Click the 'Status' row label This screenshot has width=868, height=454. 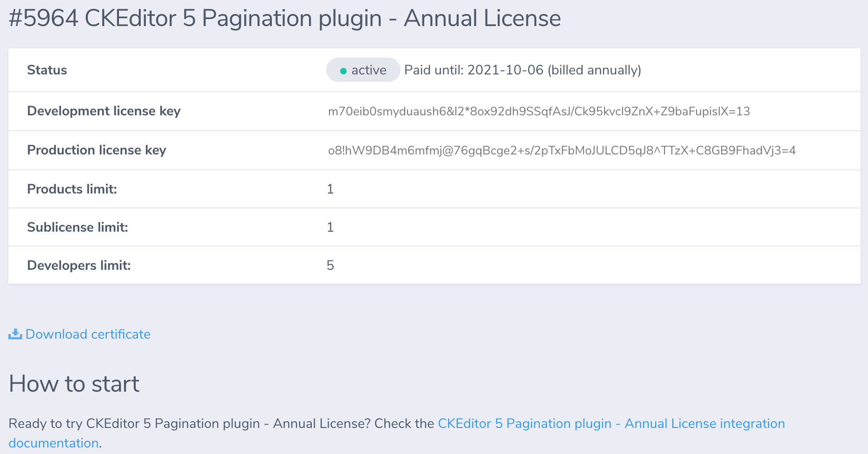point(47,70)
